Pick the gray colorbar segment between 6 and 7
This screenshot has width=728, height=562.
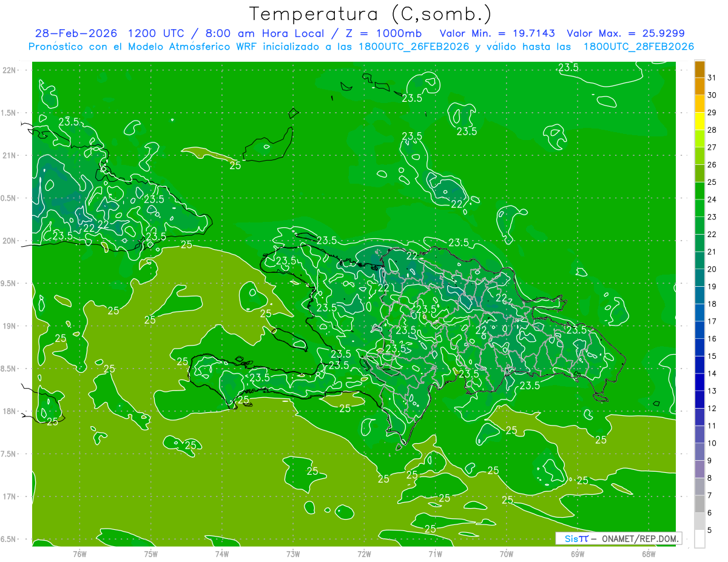699,504
